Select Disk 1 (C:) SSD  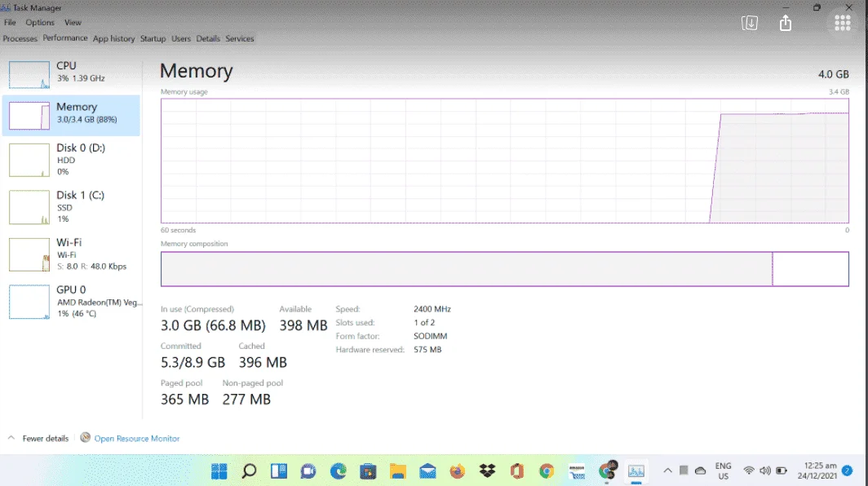pyautogui.click(x=71, y=207)
